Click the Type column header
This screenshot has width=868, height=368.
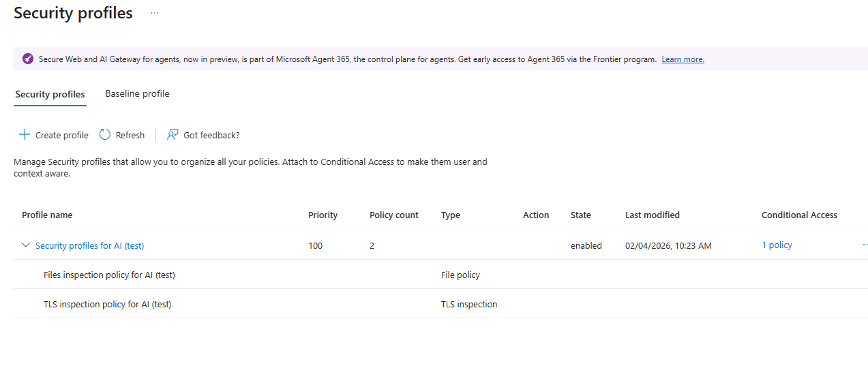(451, 215)
